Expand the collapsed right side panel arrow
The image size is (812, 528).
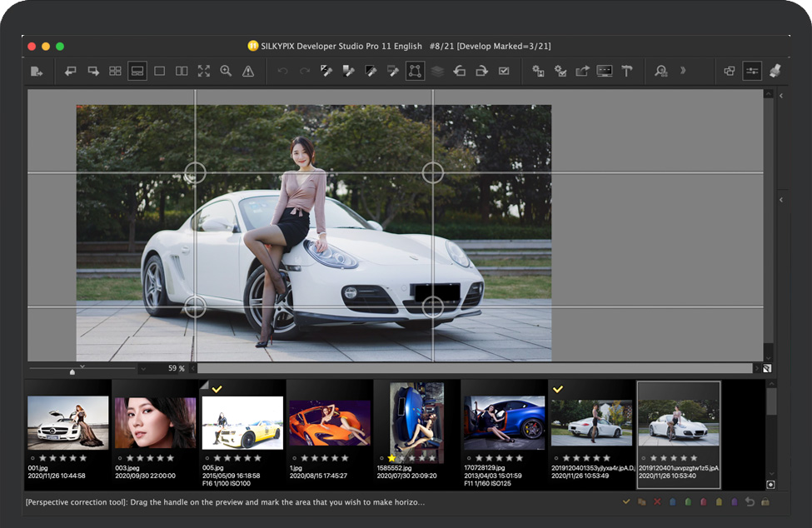pyautogui.click(x=781, y=97)
